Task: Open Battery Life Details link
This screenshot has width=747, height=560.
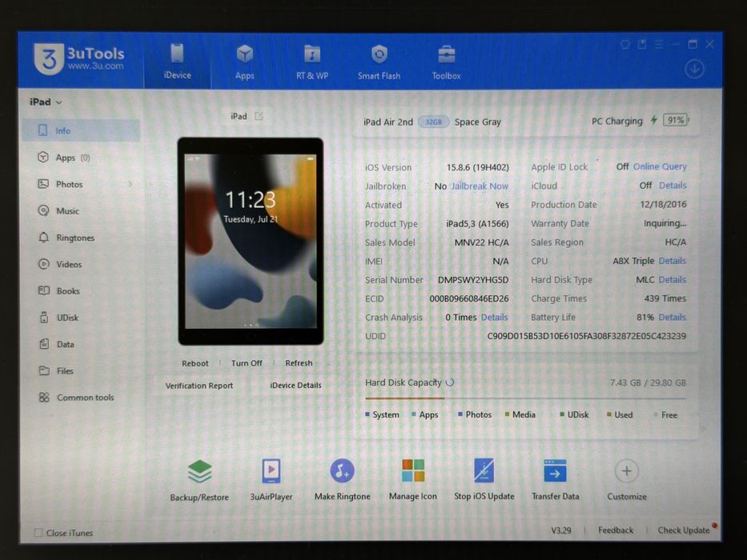Action: tap(673, 317)
